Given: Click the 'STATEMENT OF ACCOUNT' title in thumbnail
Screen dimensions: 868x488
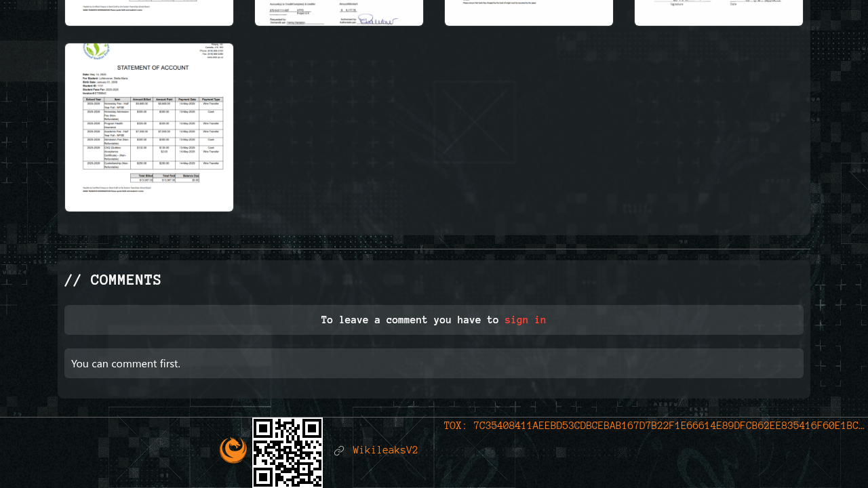Looking at the screenshot, I should pos(149,68).
